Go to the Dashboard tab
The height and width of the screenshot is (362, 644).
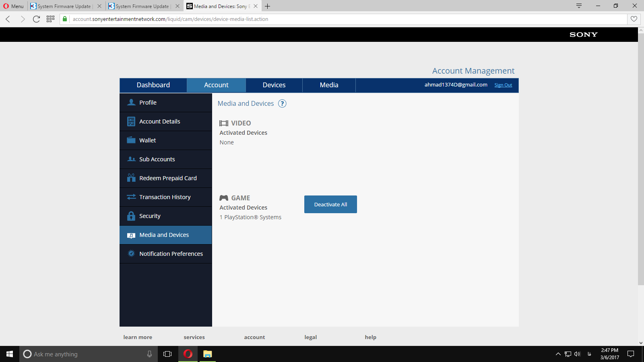point(153,85)
